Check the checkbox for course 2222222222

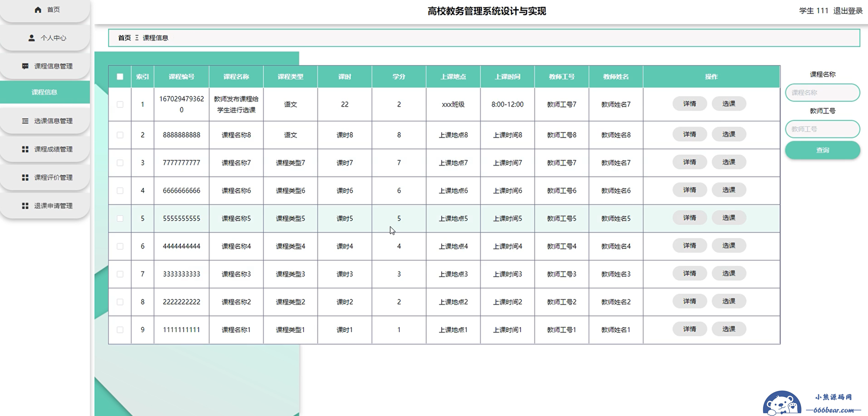120,302
